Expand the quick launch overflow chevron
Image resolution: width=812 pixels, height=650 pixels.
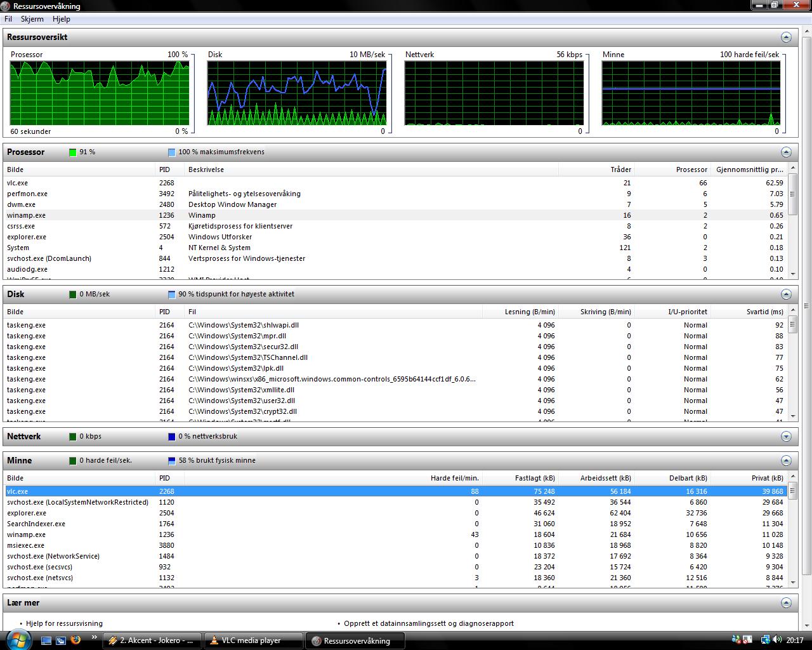pos(95,637)
